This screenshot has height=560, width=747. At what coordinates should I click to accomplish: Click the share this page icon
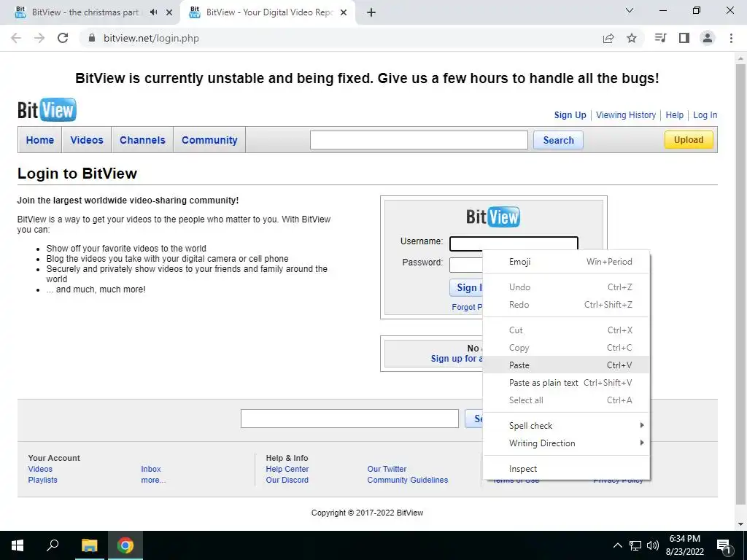(608, 38)
